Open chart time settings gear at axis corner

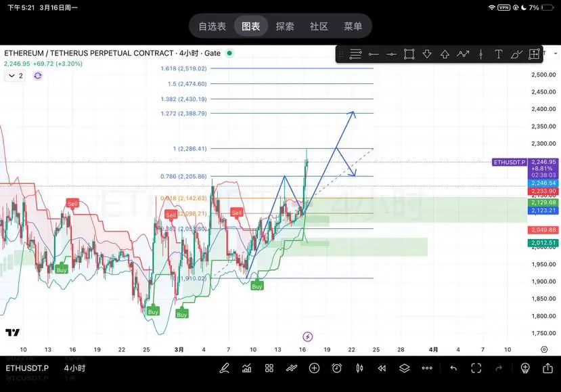tap(544, 349)
